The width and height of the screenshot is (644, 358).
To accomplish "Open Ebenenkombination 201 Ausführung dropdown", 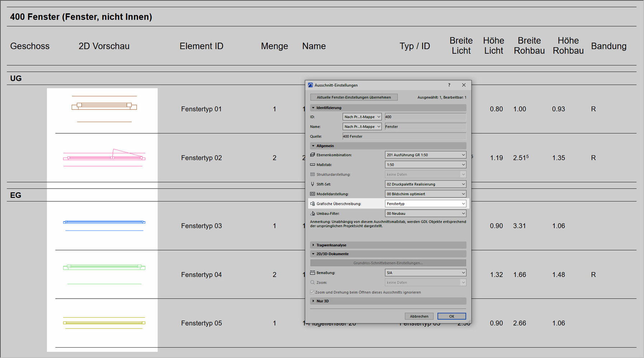I will tap(425, 155).
